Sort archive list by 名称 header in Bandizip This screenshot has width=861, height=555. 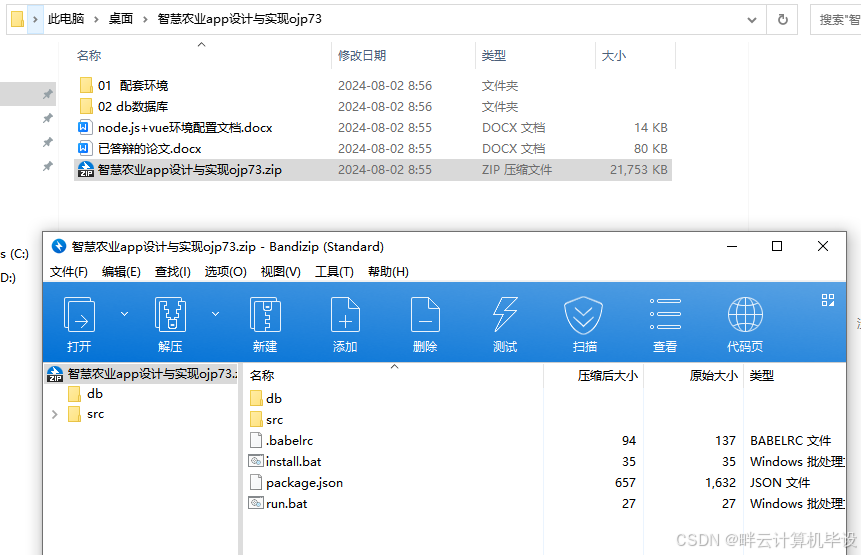[262, 375]
